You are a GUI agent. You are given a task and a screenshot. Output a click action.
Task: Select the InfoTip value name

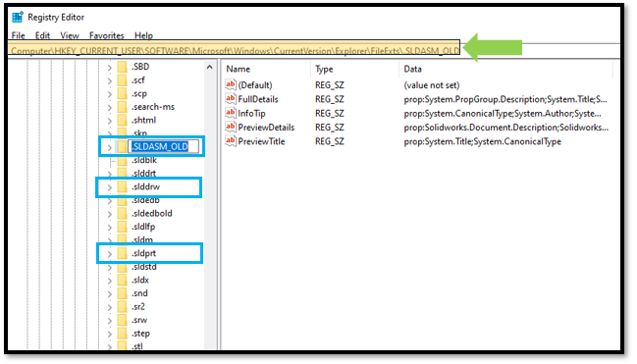click(x=251, y=114)
